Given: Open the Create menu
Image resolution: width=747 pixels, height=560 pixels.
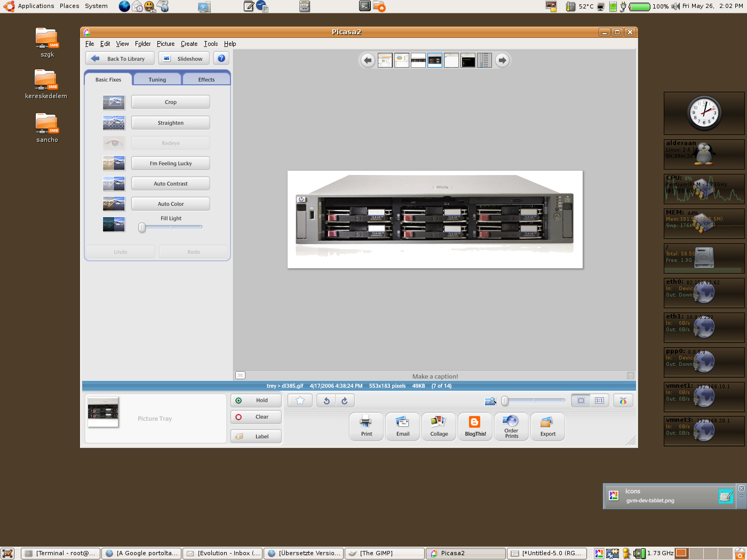Looking at the screenshot, I should pos(189,44).
